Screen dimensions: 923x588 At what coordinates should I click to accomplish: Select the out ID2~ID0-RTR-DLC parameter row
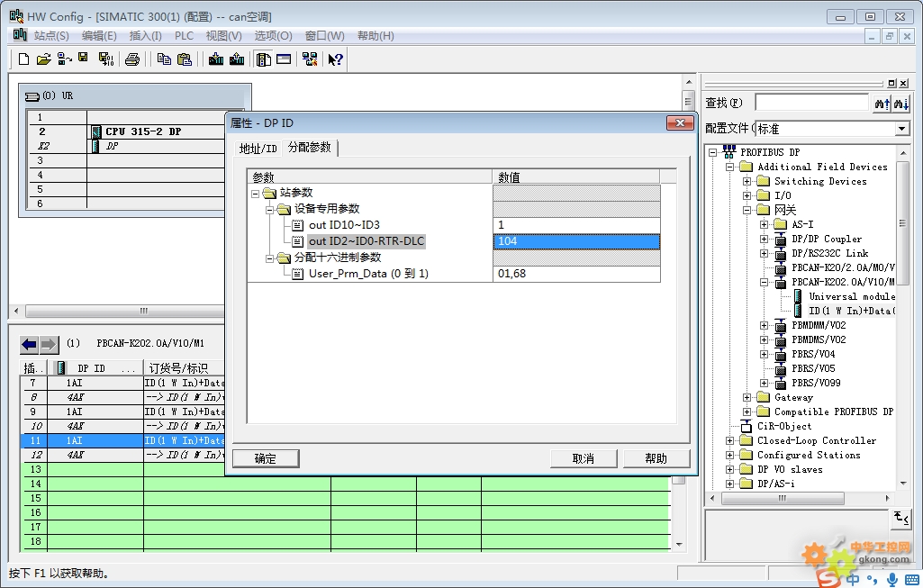click(366, 241)
